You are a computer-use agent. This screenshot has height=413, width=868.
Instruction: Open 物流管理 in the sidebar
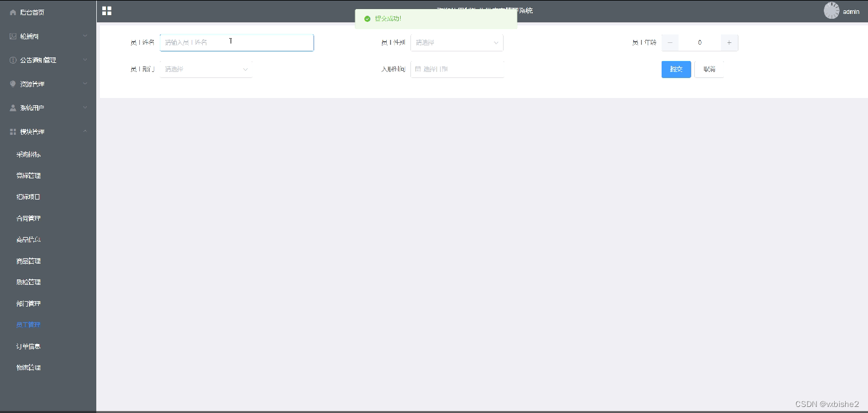28,368
